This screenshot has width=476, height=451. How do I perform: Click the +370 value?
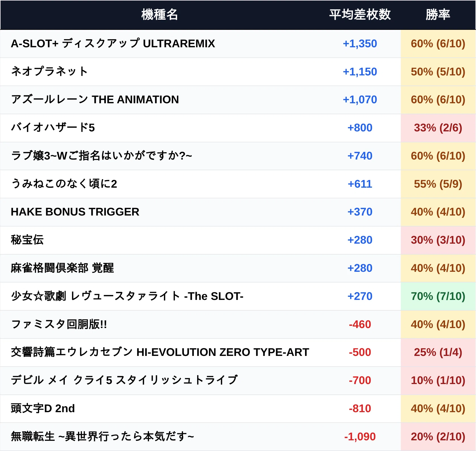point(360,212)
